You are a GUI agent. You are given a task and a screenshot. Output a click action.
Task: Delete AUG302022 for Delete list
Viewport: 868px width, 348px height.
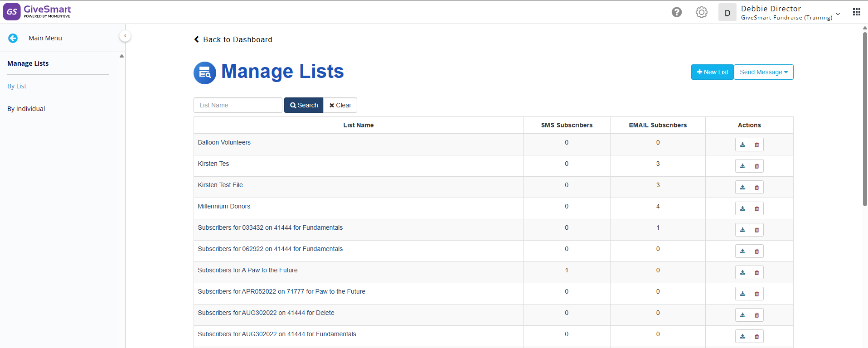(x=756, y=315)
